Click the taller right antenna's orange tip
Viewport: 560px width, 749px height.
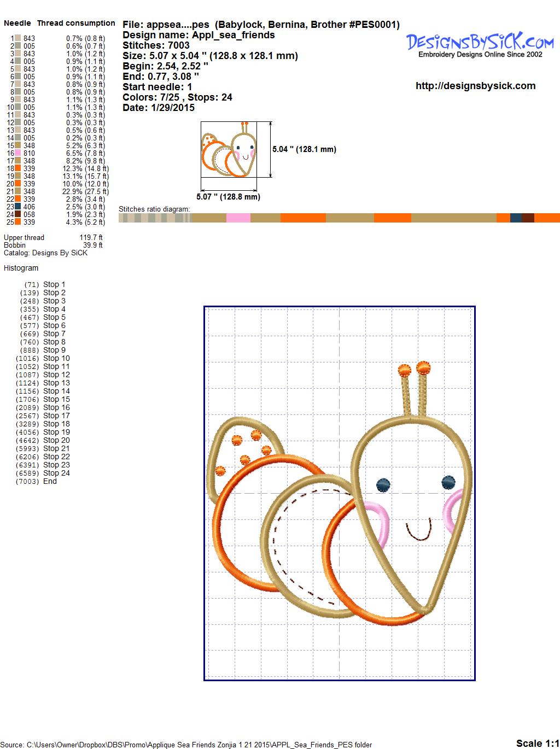click(x=423, y=367)
